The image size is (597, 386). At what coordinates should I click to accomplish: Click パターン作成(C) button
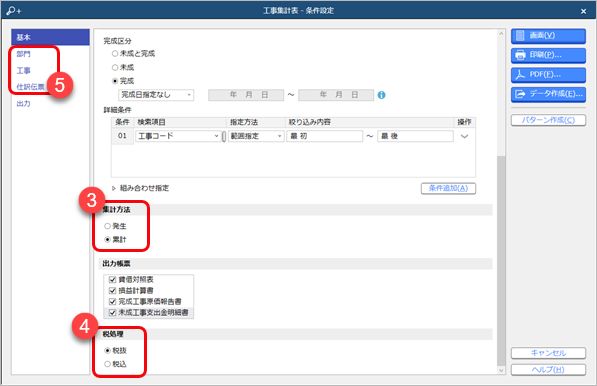(548, 120)
